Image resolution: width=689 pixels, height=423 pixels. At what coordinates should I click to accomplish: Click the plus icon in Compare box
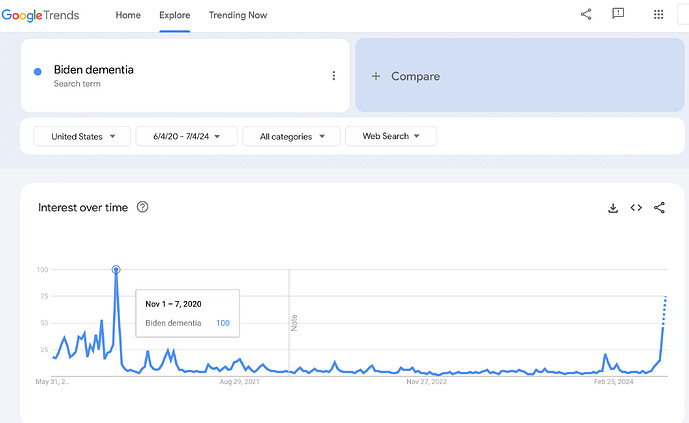tap(376, 76)
